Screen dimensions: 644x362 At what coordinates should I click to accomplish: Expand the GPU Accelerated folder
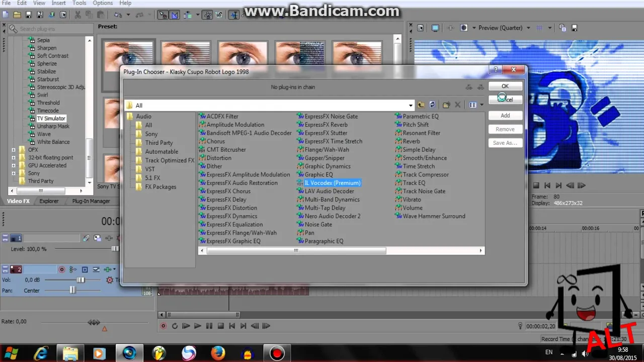tap(14, 165)
